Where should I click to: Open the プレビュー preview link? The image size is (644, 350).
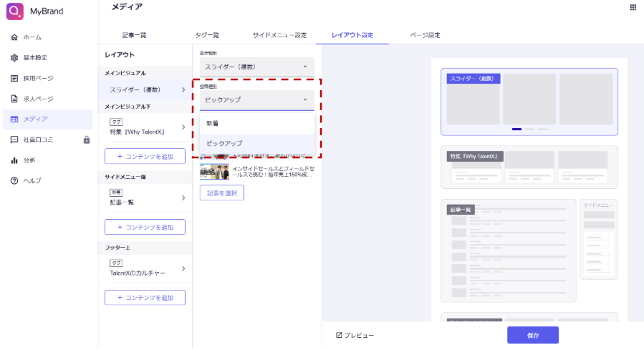coord(355,335)
